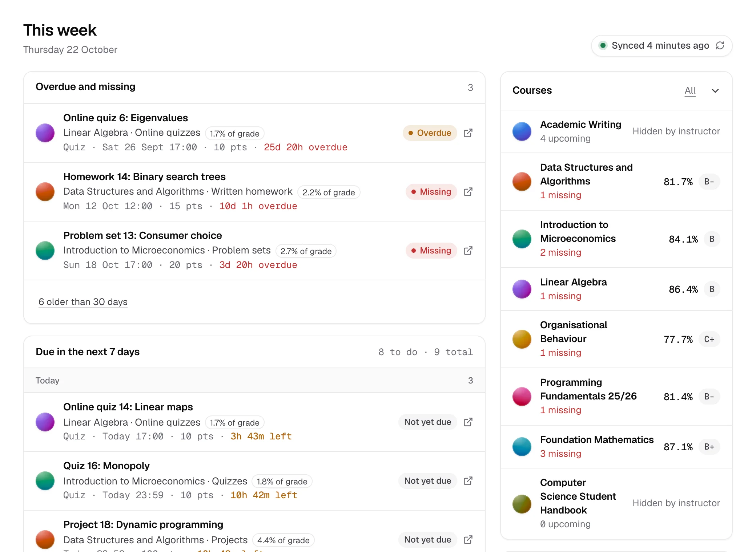Click the Overdue status badge
The width and height of the screenshot is (756, 552).
[x=430, y=133]
